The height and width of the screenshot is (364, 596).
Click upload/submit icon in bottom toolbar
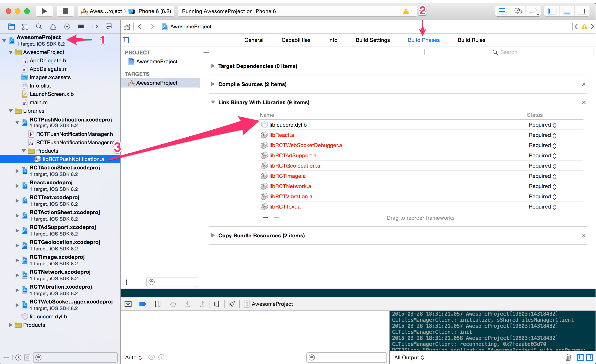202,304
